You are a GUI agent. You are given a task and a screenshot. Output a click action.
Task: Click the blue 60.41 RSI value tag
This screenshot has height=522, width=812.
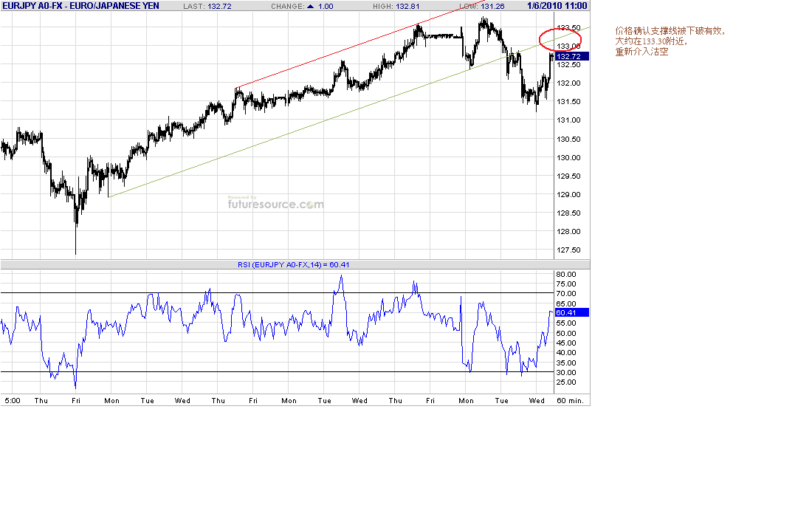pyautogui.click(x=571, y=312)
